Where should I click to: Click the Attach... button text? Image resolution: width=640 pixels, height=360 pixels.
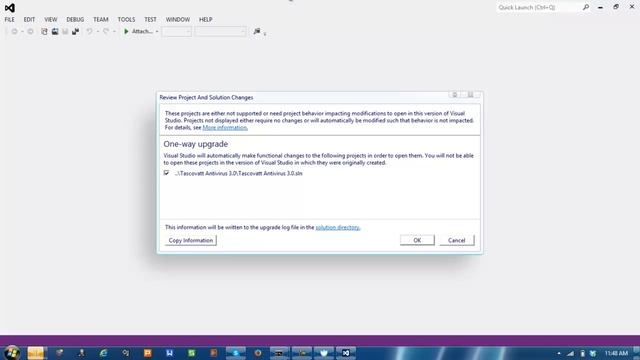pos(142,31)
